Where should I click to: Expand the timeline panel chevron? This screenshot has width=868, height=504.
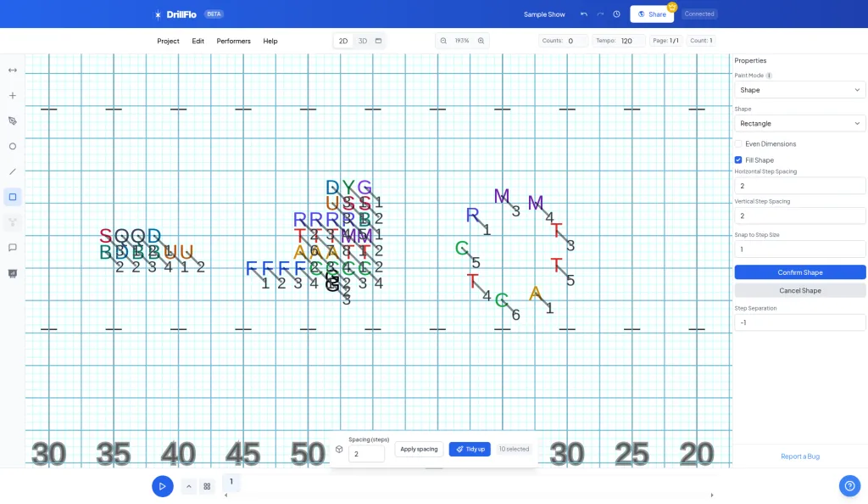(189, 486)
